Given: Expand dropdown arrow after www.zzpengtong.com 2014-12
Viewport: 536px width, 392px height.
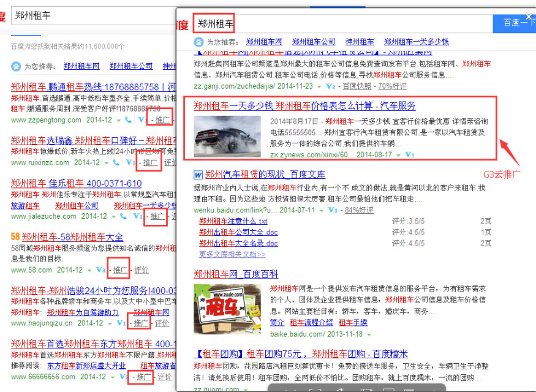Looking at the screenshot, I should 119,121.
